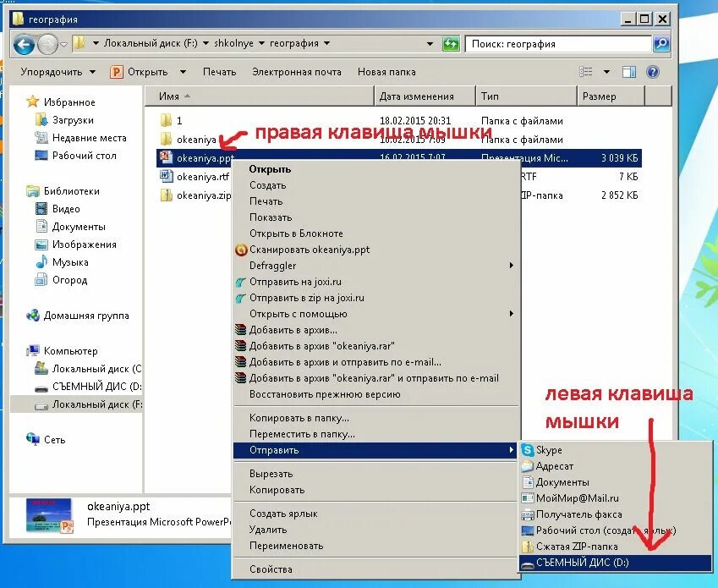Expand the dropdown arrow next to Открыть
Screen dimensions: 718x588
183,72
